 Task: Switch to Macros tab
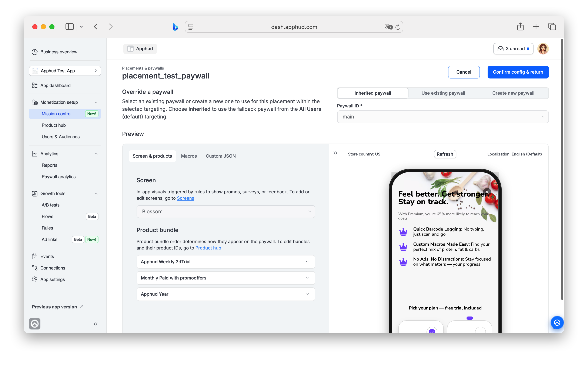[189, 156]
